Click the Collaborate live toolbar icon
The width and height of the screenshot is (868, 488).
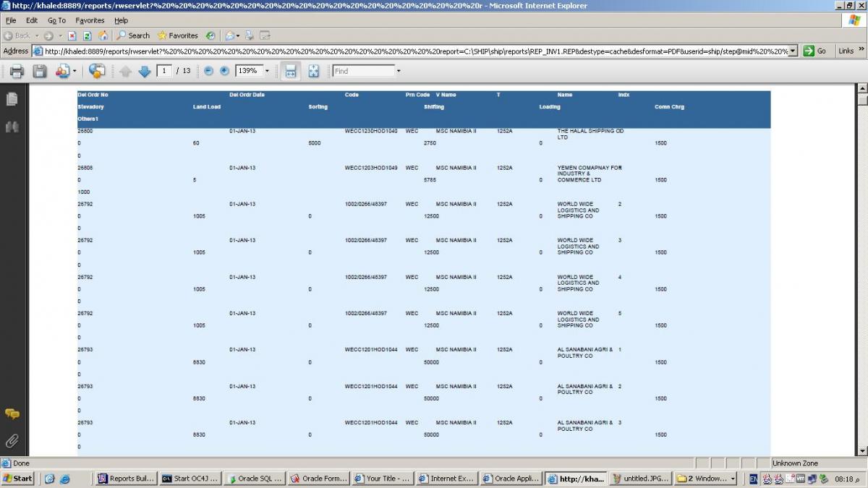pos(97,71)
